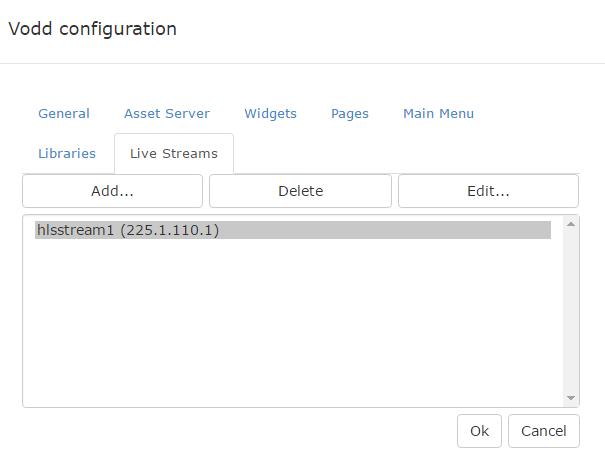605x473 pixels.
Task: Add a new live stream
Action: (112, 191)
